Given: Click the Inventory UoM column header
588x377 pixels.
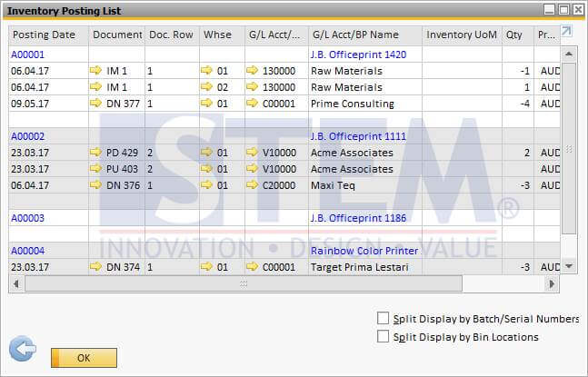Looking at the screenshot, I should (462, 35).
